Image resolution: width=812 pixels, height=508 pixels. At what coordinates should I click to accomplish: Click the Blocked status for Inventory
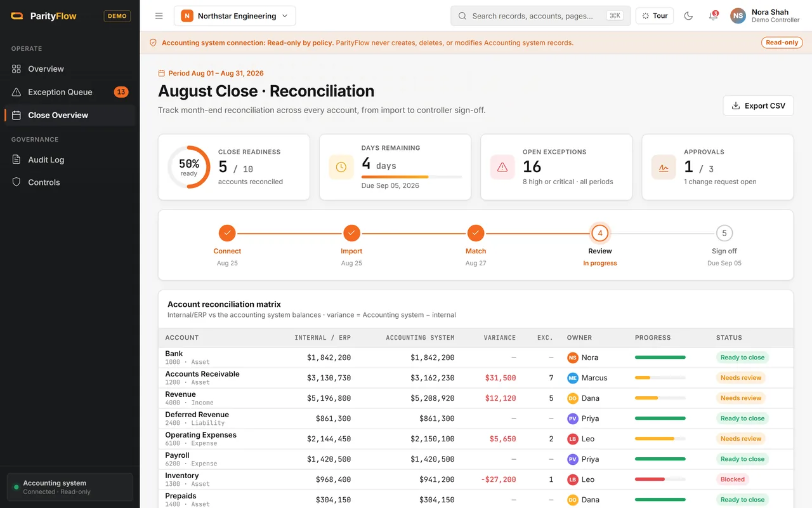[733, 479]
